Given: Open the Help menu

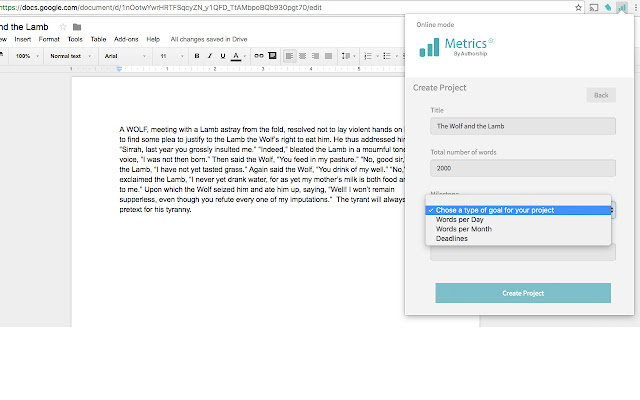Looking at the screenshot, I should pos(153,39).
